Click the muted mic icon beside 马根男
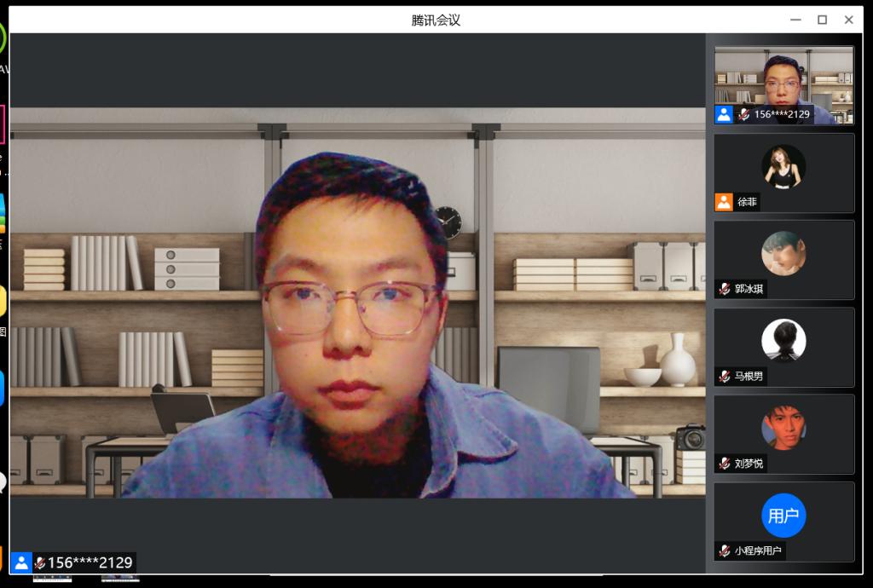The image size is (873, 588). 725,376
